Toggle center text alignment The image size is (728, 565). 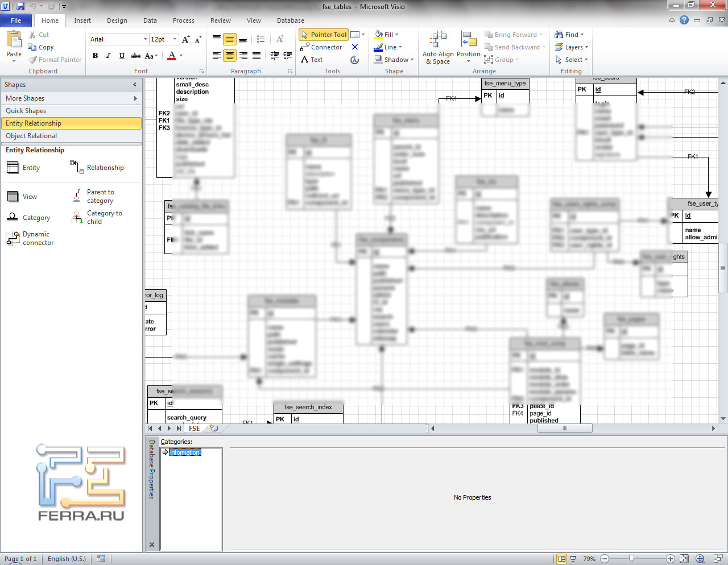coord(230,56)
